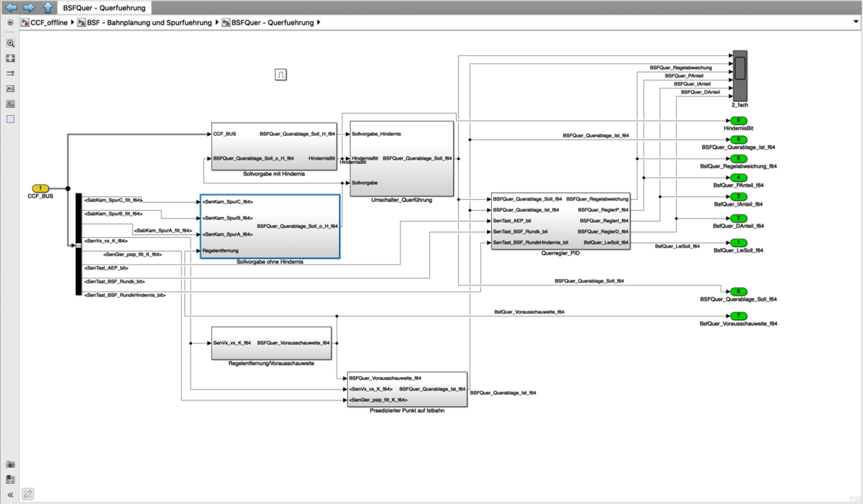Expand the address bar dropdown arrow
This screenshot has height=504, width=863.
855,22
